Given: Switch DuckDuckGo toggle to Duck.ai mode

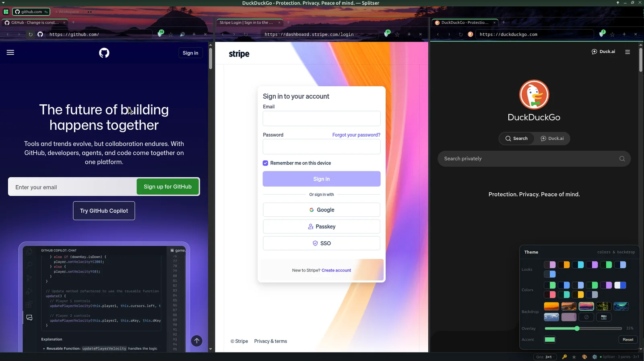Looking at the screenshot, I should (552, 139).
